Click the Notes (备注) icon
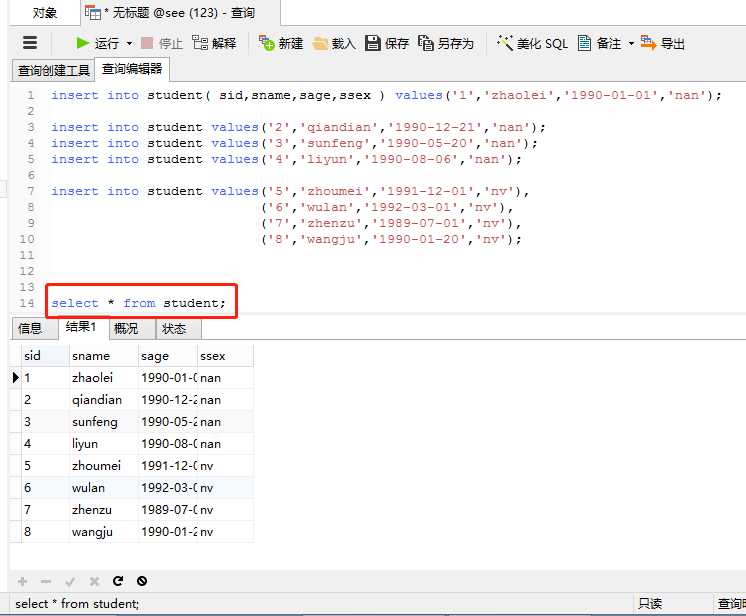Viewport: 746px width, 616px height. click(584, 43)
